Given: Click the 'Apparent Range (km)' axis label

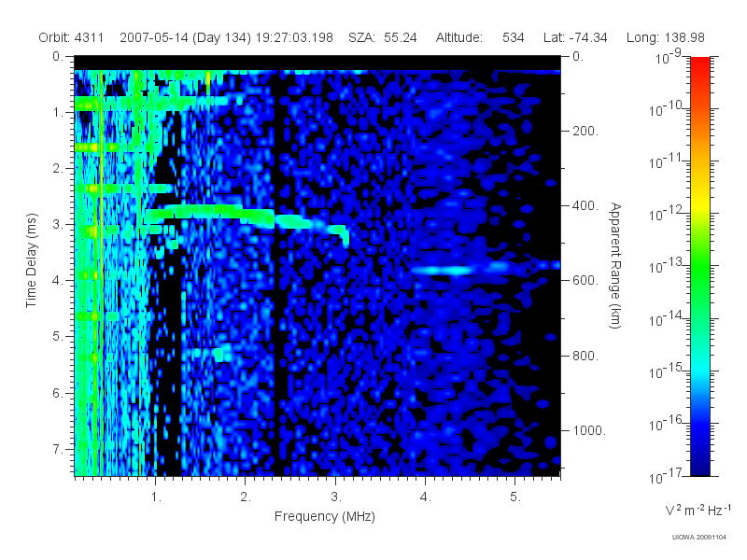Looking at the screenshot, I should 615,265.
